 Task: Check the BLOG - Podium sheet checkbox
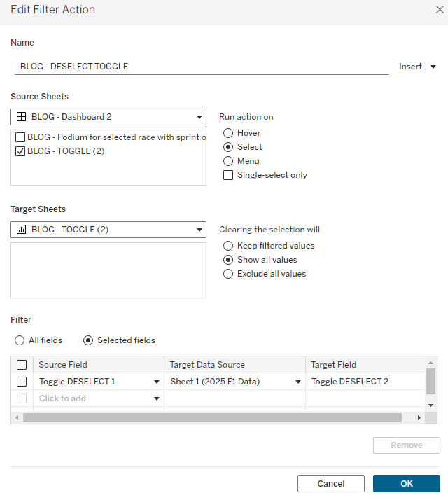[x=20, y=137]
